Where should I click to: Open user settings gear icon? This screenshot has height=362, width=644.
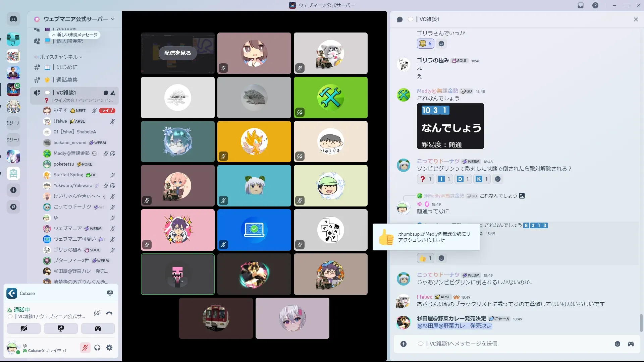point(109,348)
